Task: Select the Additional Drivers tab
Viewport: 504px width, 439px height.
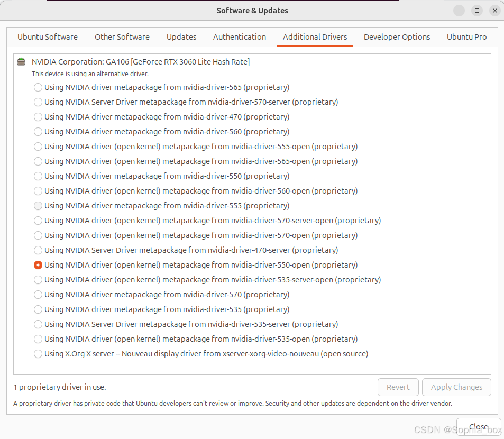Action: pyautogui.click(x=315, y=37)
